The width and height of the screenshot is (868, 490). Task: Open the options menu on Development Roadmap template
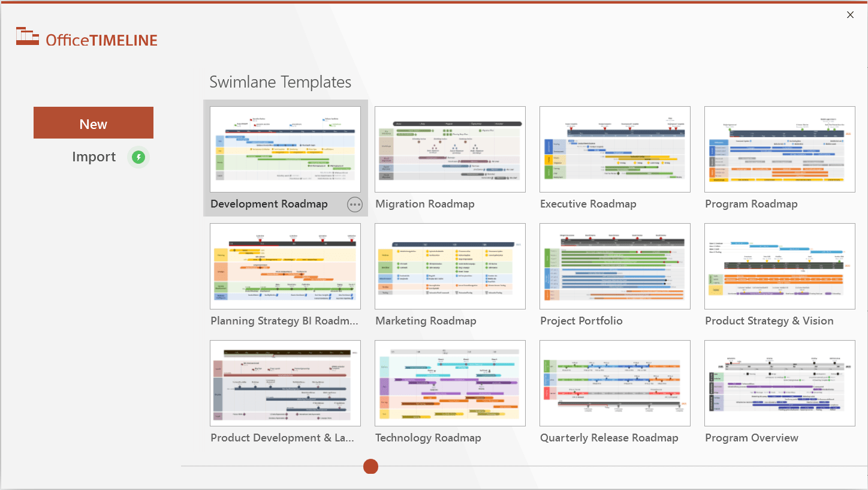[x=355, y=204]
